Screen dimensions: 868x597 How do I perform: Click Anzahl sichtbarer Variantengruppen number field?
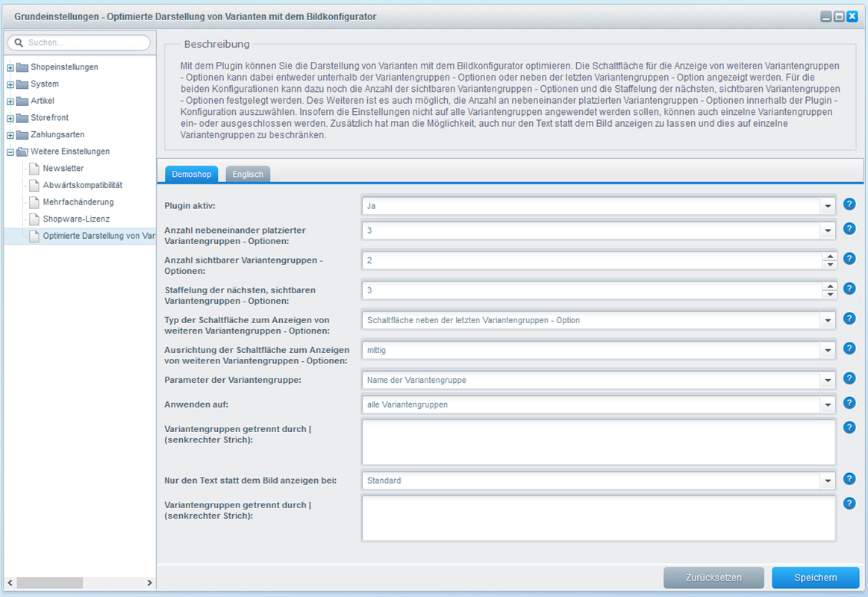(x=593, y=260)
